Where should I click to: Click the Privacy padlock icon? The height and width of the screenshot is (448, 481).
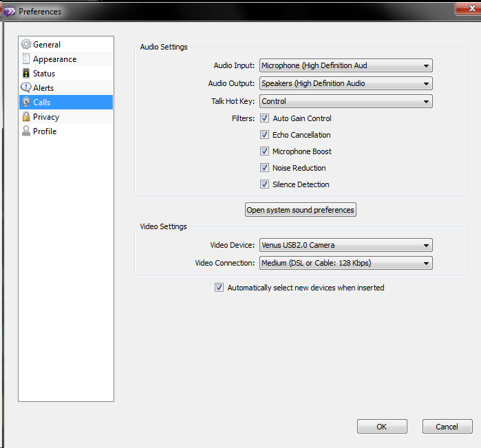pyautogui.click(x=26, y=117)
